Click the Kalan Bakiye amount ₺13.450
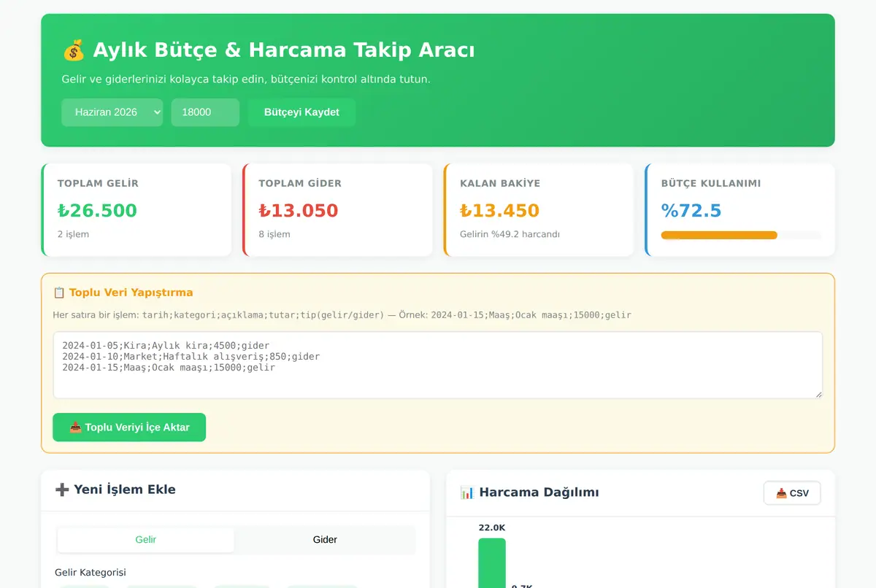The width and height of the screenshot is (876, 588). click(500, 211)
